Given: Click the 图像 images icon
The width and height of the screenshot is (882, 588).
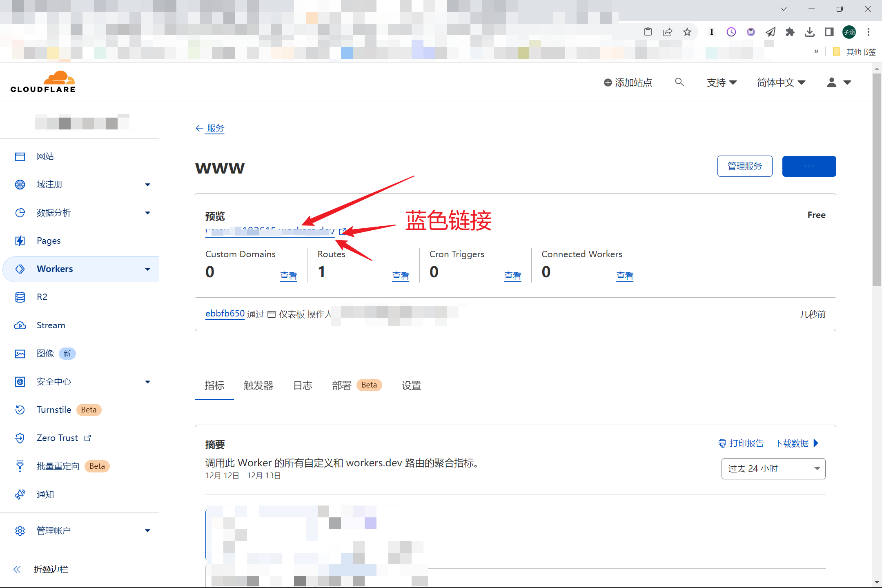Looking at the screenshot, I should (x=20, y=354).
